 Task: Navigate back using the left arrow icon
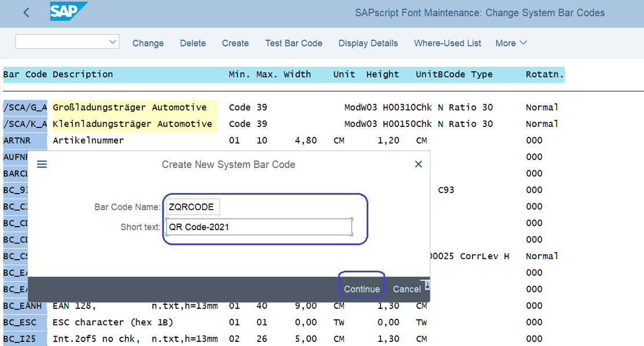(x=25, y=12)
